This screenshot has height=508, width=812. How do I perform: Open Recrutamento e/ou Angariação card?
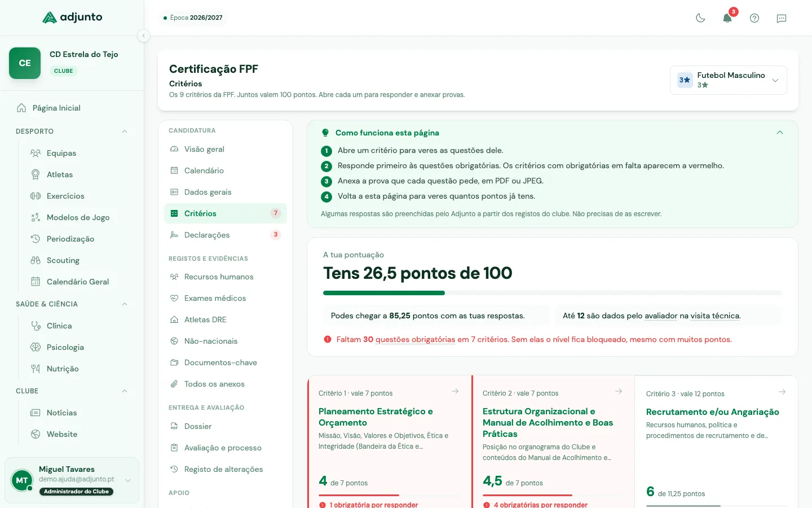coord(713,412)
